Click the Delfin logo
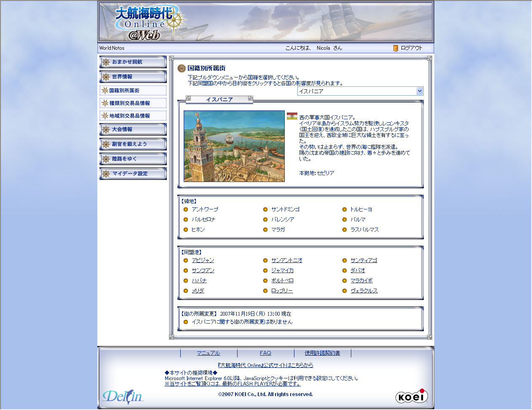 (123, 397)
